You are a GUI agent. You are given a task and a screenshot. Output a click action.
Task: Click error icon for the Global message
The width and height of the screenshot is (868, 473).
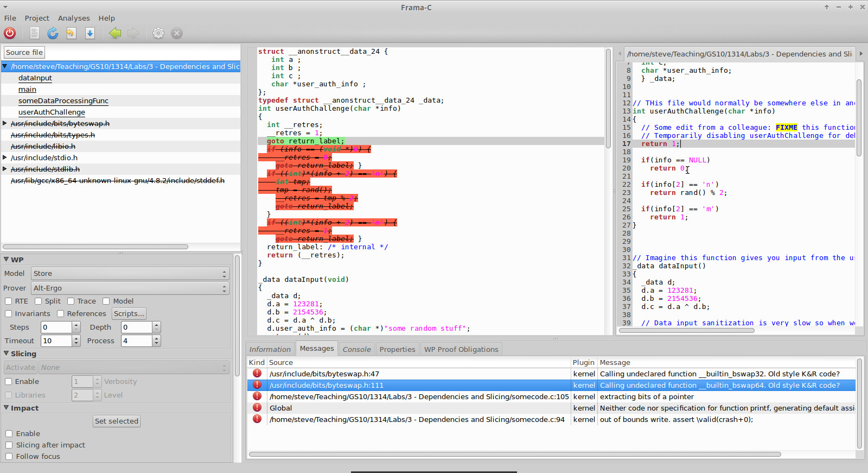[x=257, y=408]
